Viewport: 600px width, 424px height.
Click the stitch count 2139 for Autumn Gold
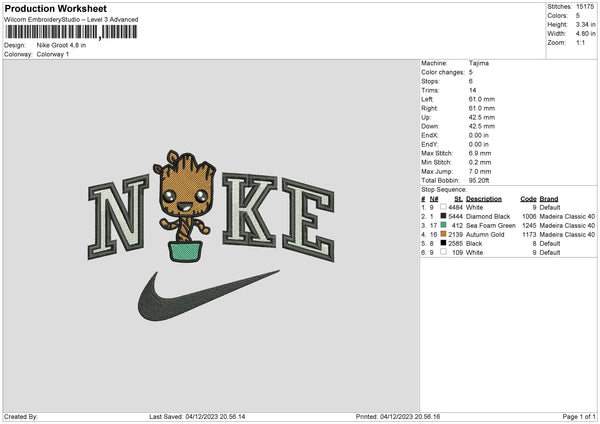(455, 234)
